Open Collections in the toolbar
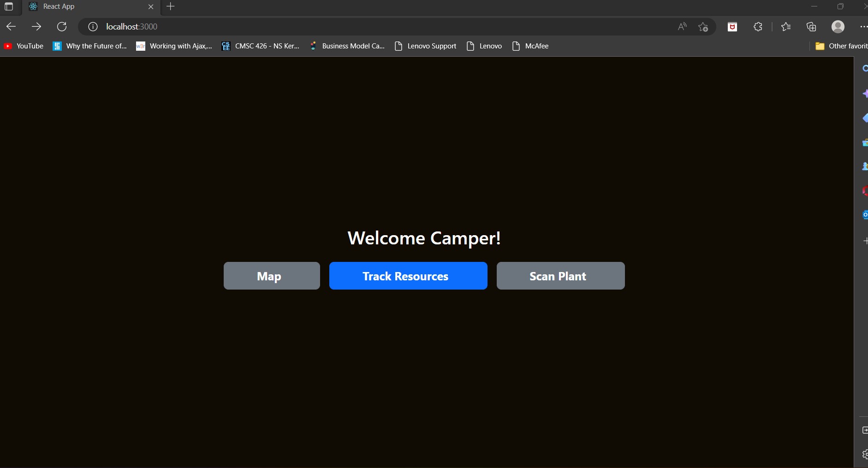868x468 pixels. 811,26
